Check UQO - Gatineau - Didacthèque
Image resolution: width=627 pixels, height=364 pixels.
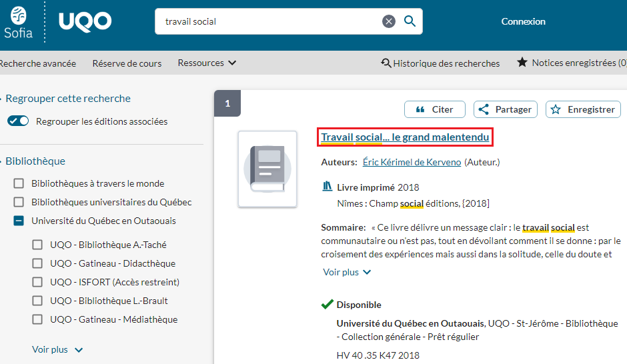[x=37, y=263]
